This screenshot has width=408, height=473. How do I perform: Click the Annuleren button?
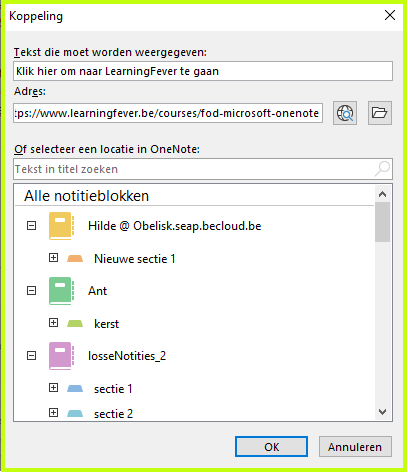point(355,447)
